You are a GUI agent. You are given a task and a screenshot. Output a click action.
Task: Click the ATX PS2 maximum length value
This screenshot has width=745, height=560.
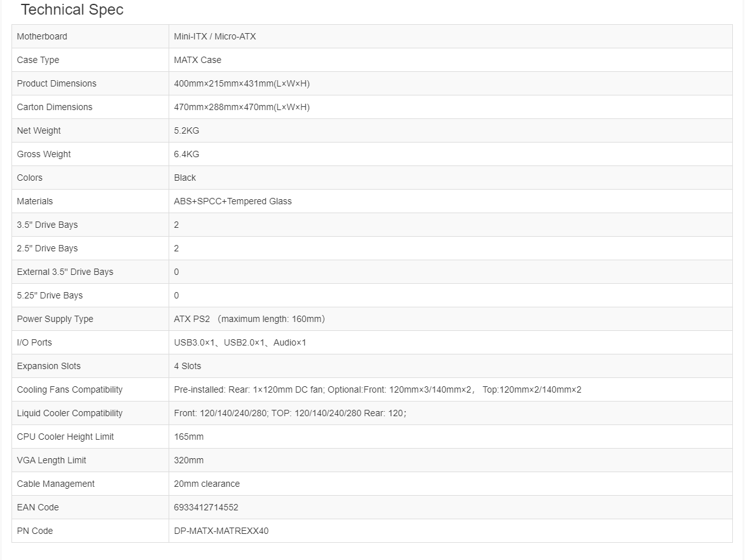pos(249,319)
